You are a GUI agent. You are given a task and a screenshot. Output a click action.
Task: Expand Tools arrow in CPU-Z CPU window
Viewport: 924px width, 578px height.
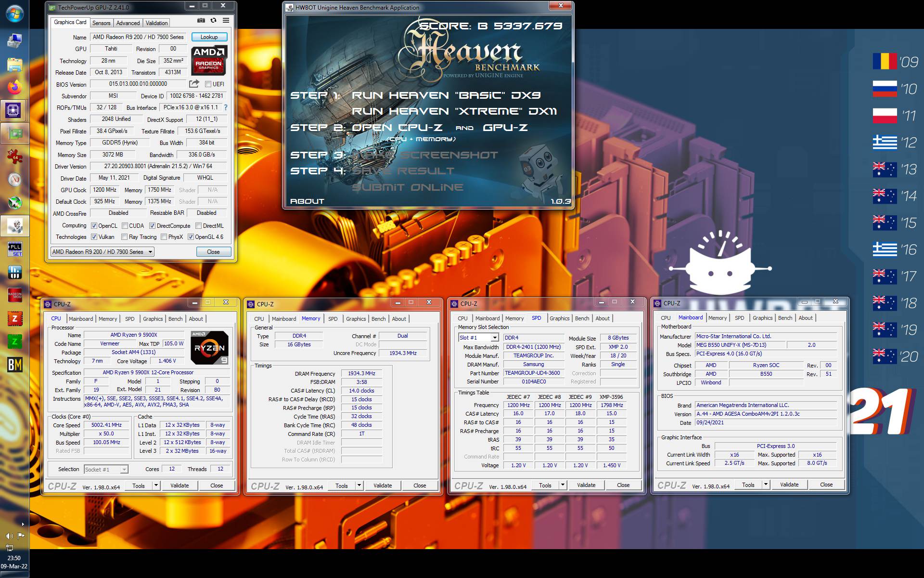pos(156,486)
